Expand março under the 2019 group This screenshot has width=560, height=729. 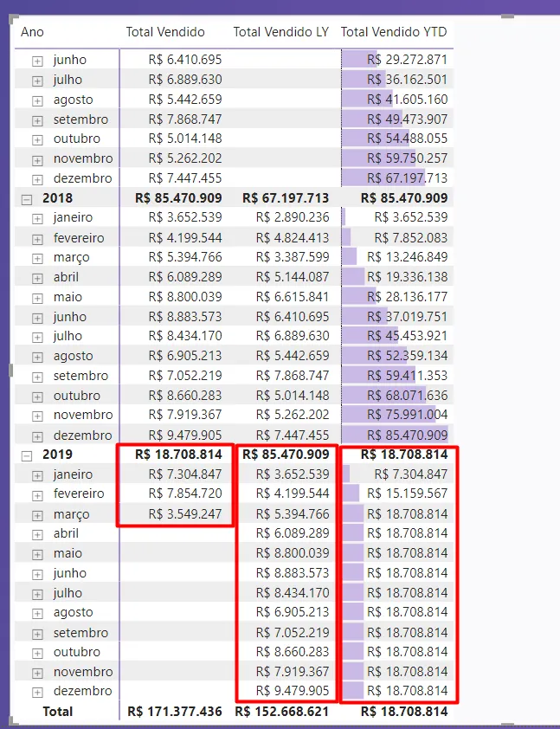pyautogui.click(x=37, y=515)
